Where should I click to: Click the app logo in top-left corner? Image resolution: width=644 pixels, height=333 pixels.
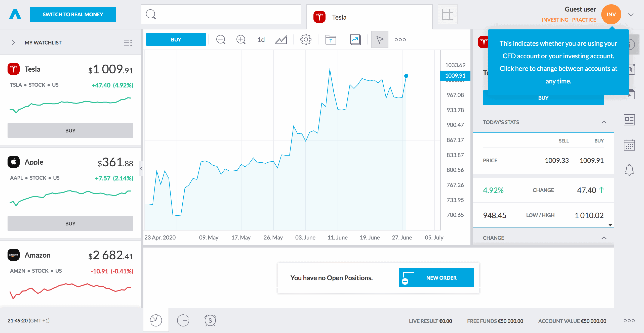point(15,14)
